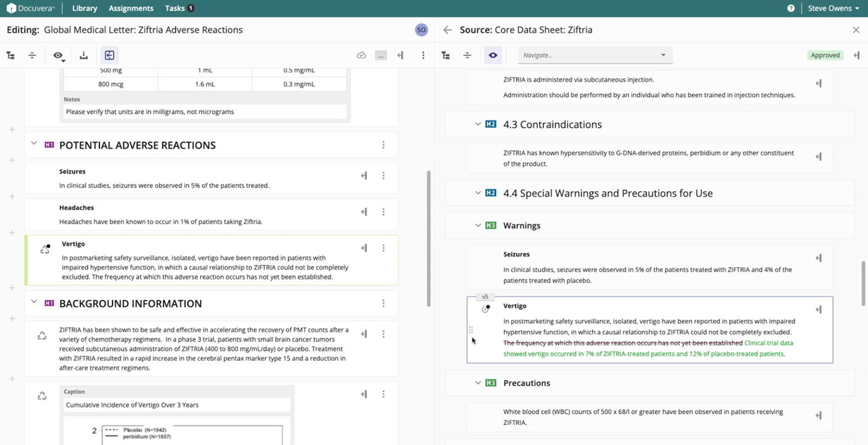Click the Source pane vertical scrollbar

tap(863, 284)
